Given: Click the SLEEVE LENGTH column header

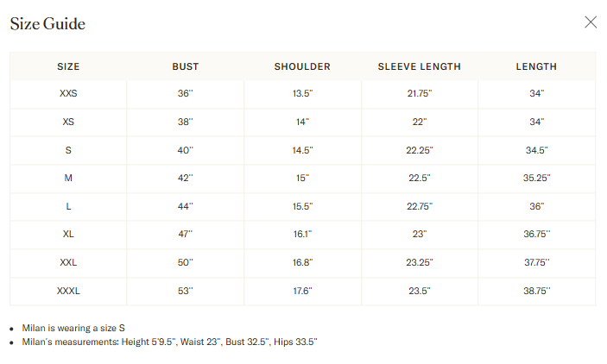Looking at the screenshot, I should coord(420,66).
